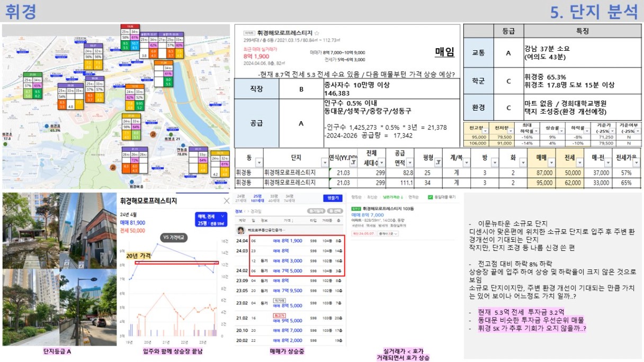Click the 매임 heading text

(x=444, y=52)
